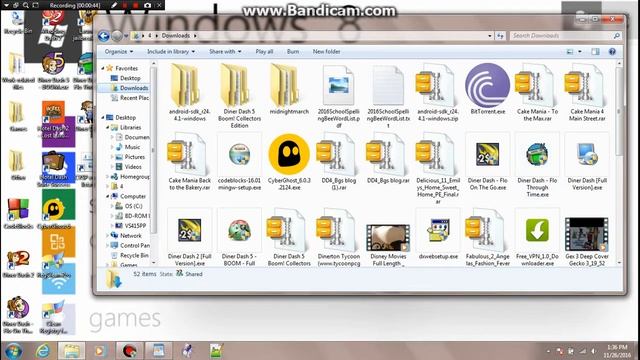Click the Search Downloads field
640x360 pixels.
coord(565,36)
